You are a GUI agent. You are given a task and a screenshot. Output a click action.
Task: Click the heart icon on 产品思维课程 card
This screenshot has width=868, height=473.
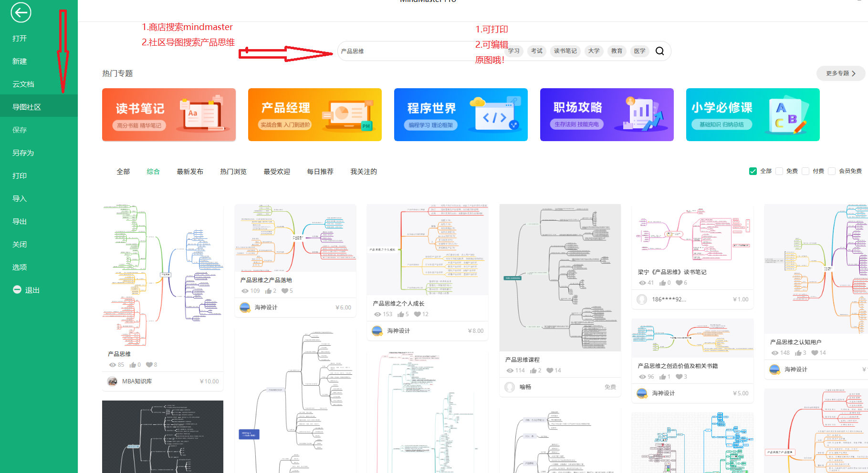pyautogui.click(x=550, y=370)
